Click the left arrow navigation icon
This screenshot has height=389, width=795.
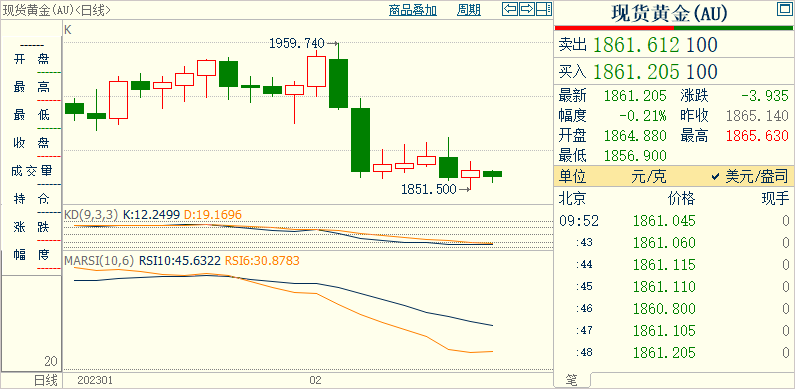pyautogui.click(x=511, y=9)
